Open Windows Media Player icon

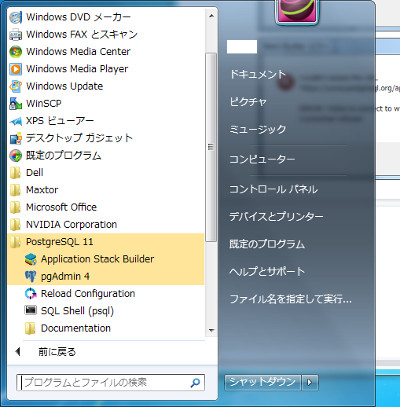[15, 69]
